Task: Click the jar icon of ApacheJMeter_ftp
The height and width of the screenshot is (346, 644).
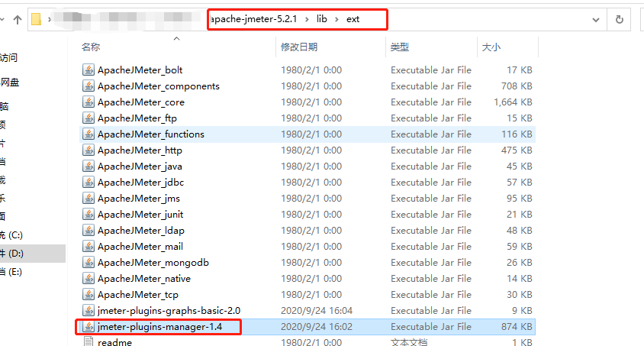Action: point(89,118)
